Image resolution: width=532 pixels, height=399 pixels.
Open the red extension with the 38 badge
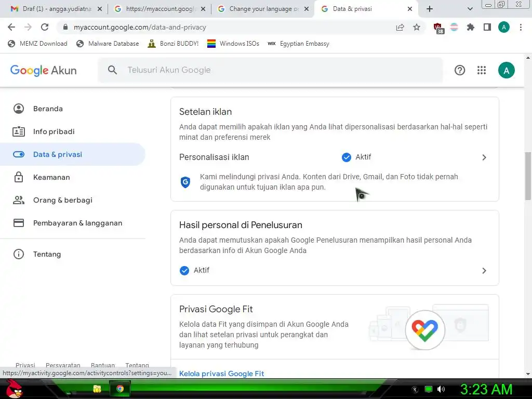pos(438,28)
